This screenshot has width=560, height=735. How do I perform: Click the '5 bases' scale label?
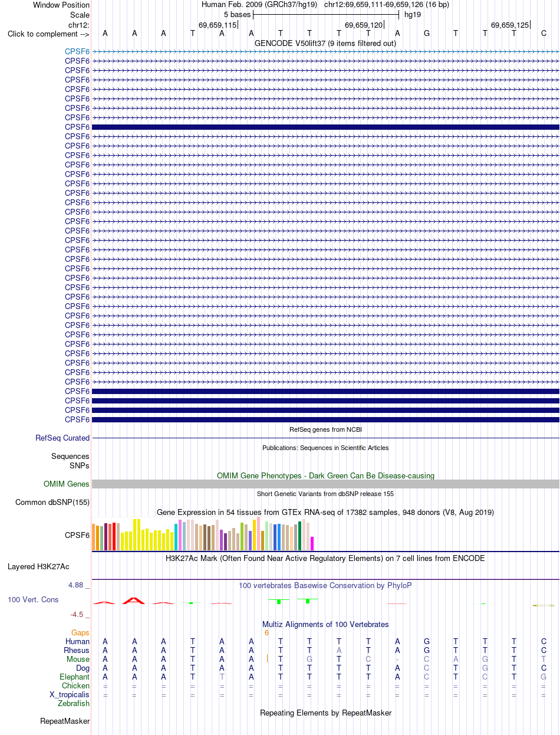pos(237,14)
